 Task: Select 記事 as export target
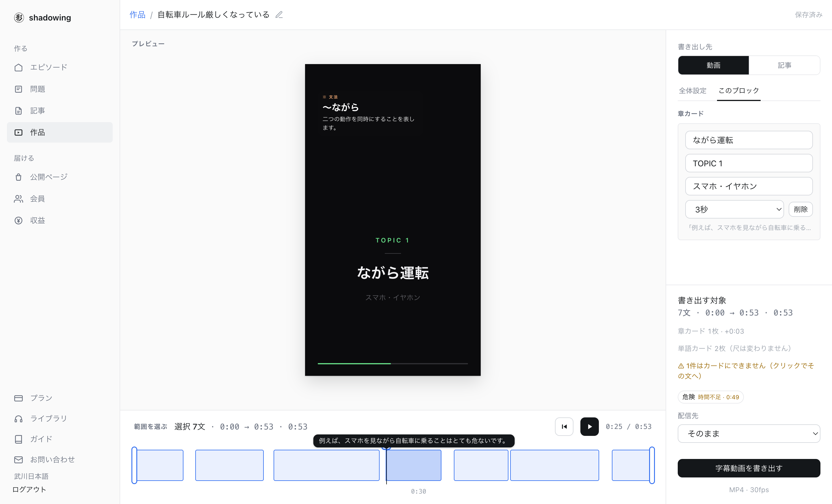pyautogui.click(x=784, y=65)
